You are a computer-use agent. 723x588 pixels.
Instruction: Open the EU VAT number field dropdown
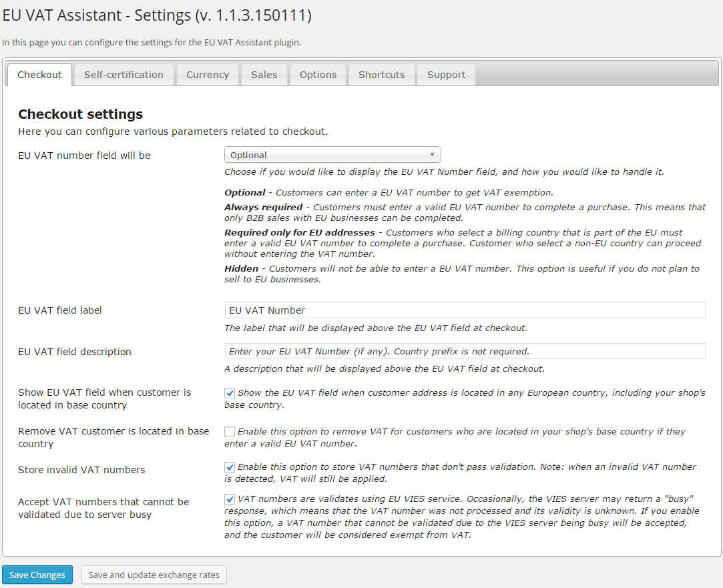click(332, 155)
